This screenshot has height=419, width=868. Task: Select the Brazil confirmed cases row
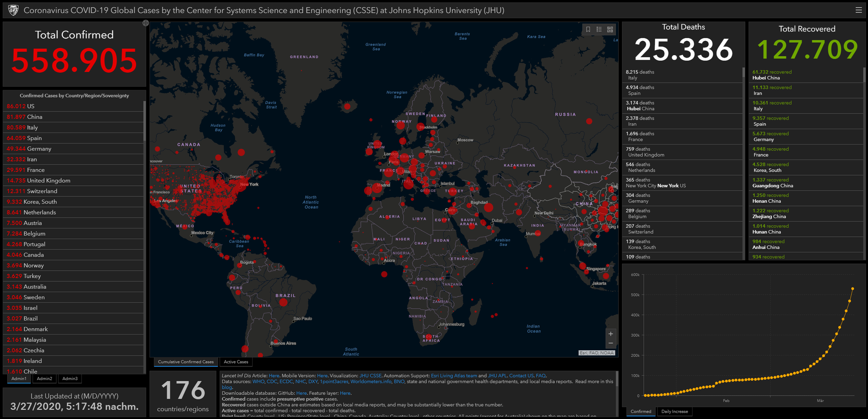pyautogui.click(x=74, y=318)
